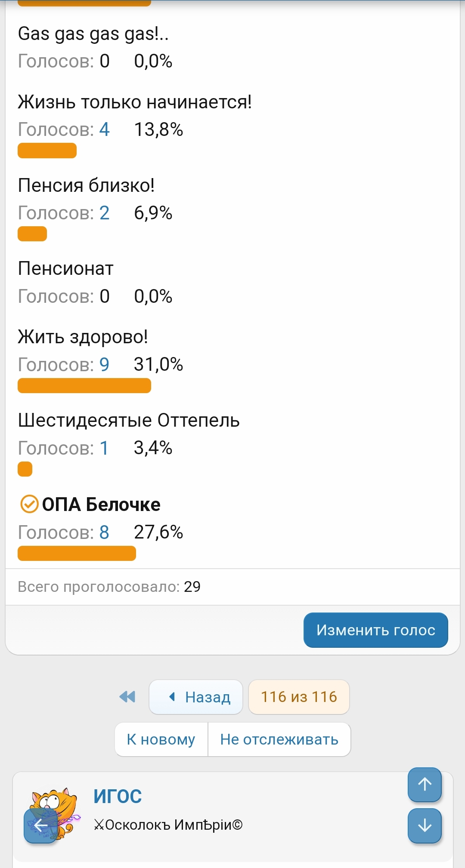Click the ОПА Белочке poll option label
Screen dimensions: 465x868
tap(101, 505)
